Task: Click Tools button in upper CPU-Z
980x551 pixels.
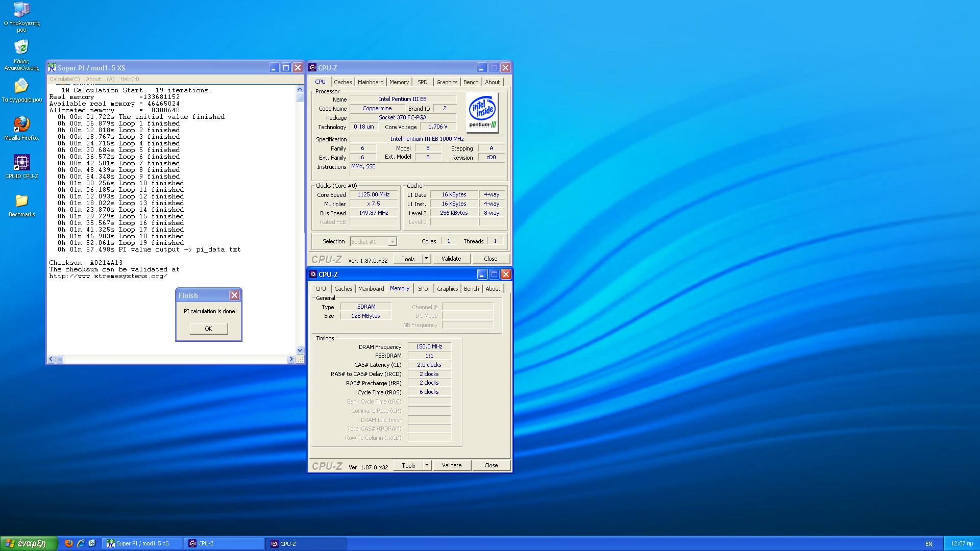Action: coord(408,259)
